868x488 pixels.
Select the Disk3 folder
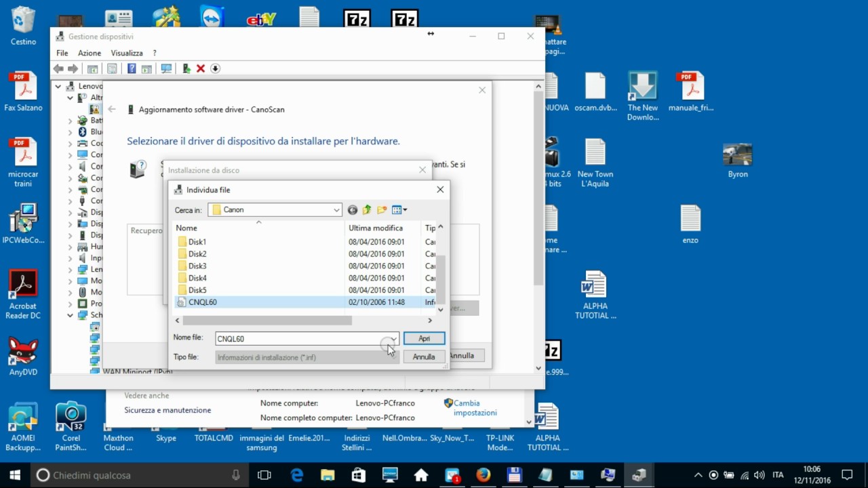tap(197, 266)
